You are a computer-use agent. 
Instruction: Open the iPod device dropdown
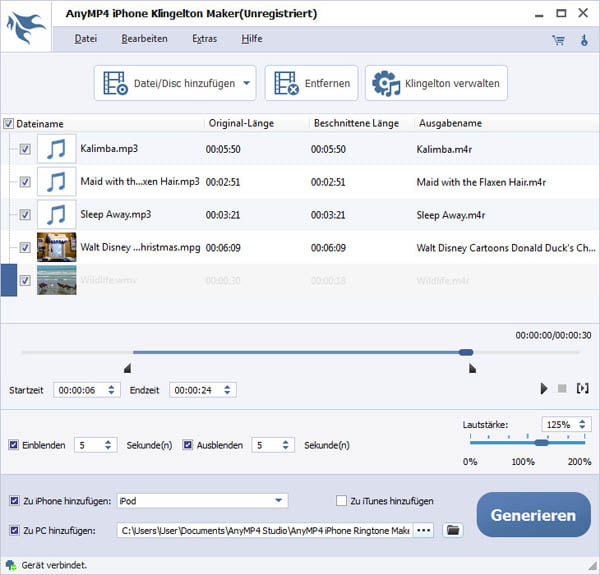[x=279, y=500]
